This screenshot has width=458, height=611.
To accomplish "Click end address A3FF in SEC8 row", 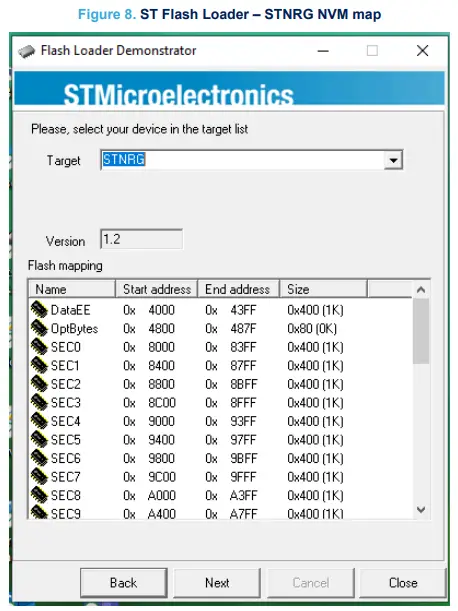I will pyautogui.click(x=243, y=496).
